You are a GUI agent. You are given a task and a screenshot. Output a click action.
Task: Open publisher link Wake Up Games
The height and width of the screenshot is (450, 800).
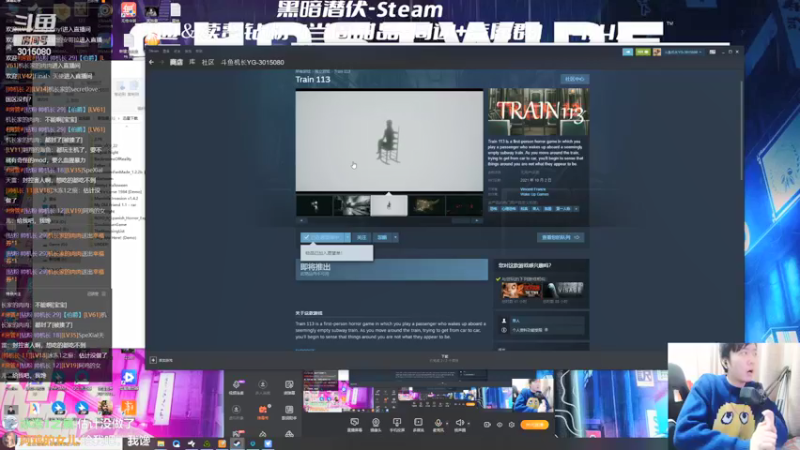point(534,194)
